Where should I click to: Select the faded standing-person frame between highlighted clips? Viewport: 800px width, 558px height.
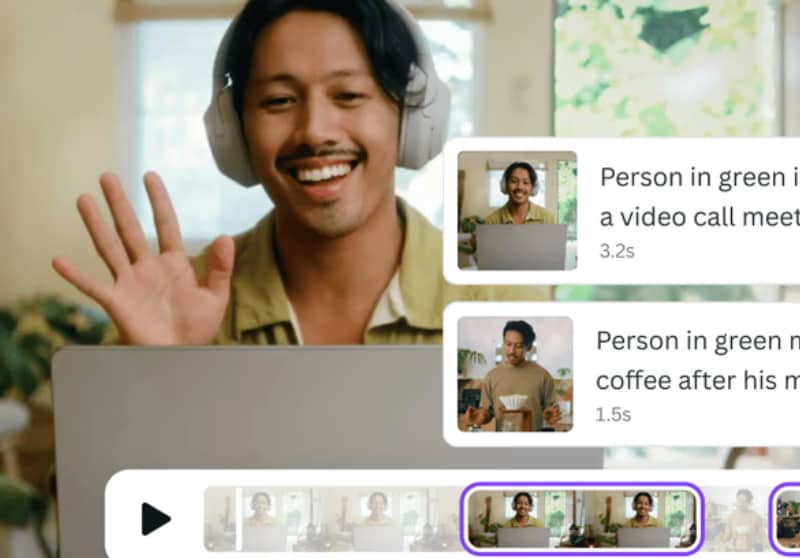click(x=737, y=519)
